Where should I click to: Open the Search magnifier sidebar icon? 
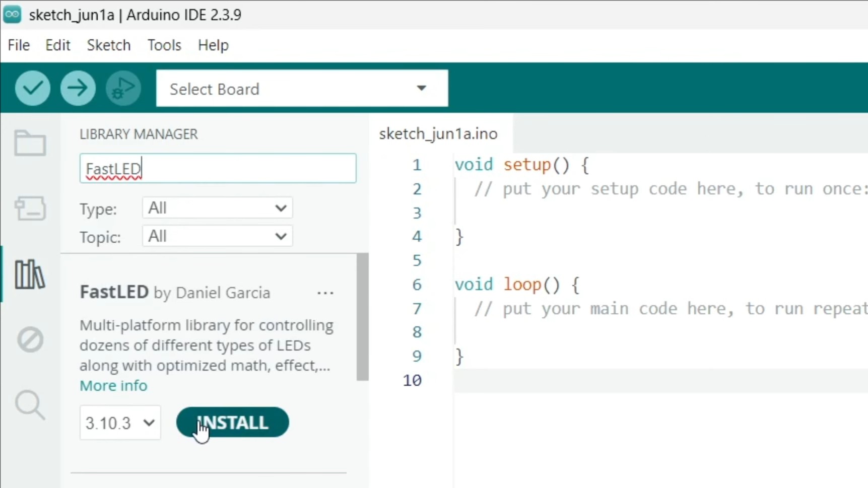click(30, 405)
